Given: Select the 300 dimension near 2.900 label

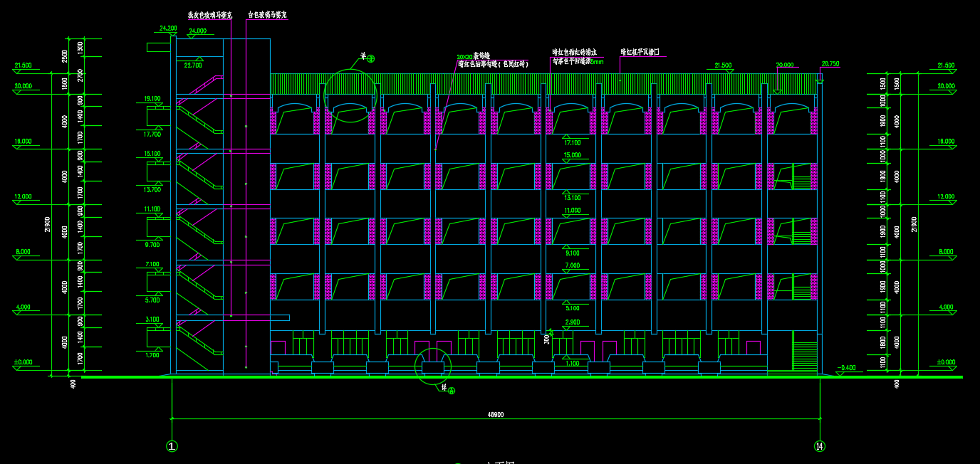Looking at the screenshot, I should [x=547, y=339].
